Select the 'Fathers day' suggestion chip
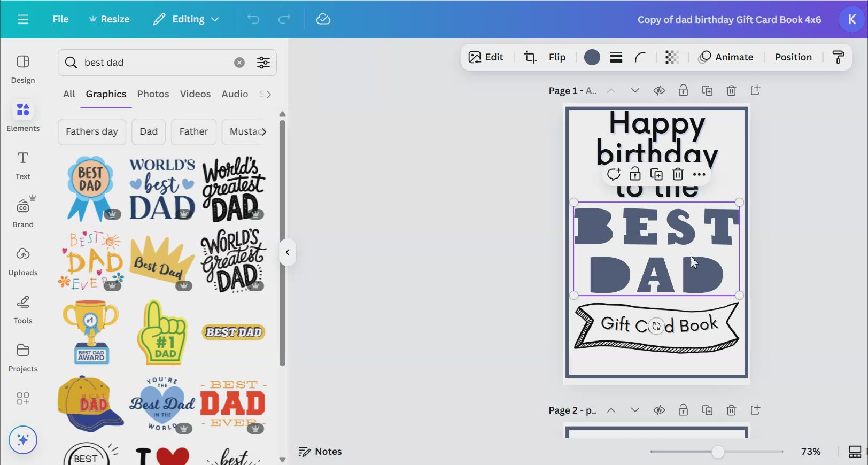The image size is (868, 465). pos(92,131)
